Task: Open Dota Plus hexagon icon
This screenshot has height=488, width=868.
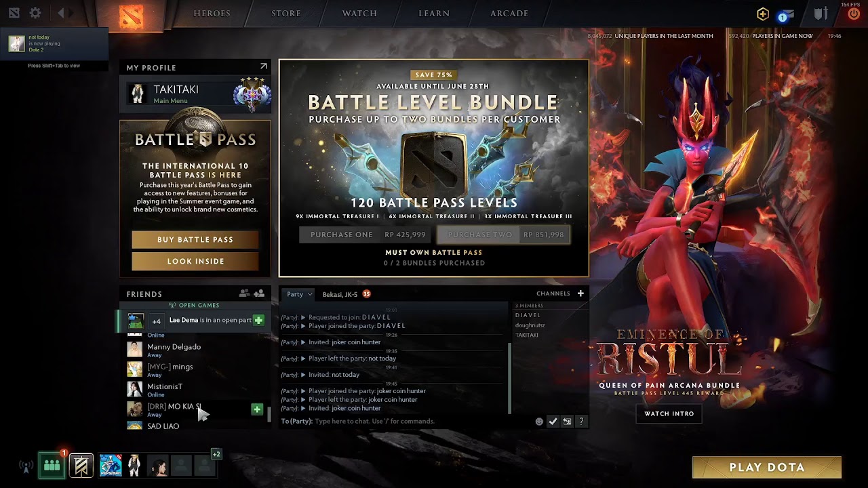Action: 763,14
